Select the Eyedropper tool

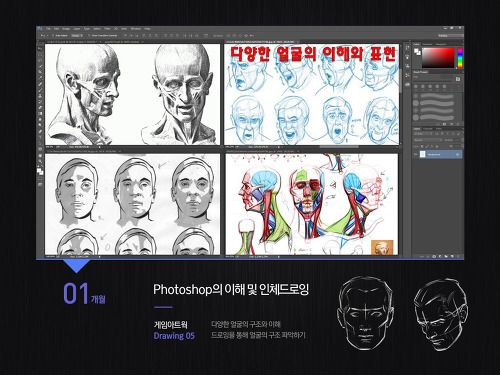(40, 77)
